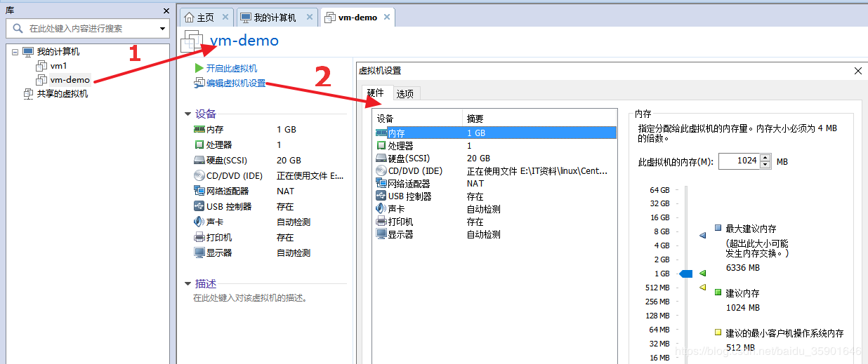
Task: Click the edit virtual machine settings icon
Action: (x=199, y=83)
